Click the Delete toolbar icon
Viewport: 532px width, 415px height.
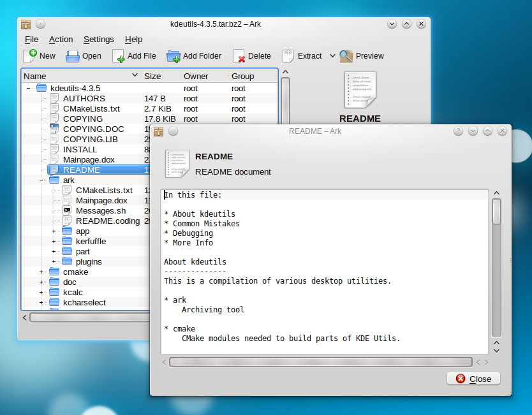239,56
